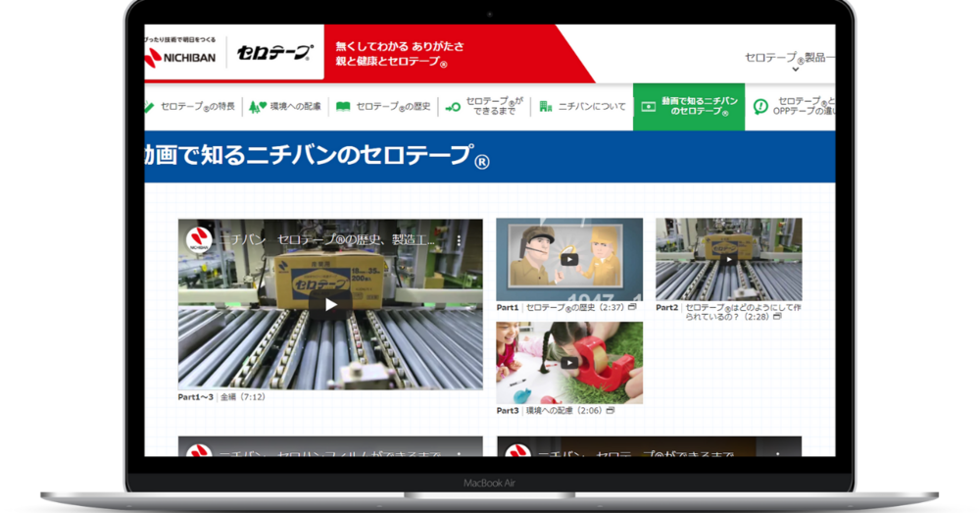Click the external-window icon after Part2 (2:28)
The width and height of the screenshot is (980, 513).
(x=777, y=317)
